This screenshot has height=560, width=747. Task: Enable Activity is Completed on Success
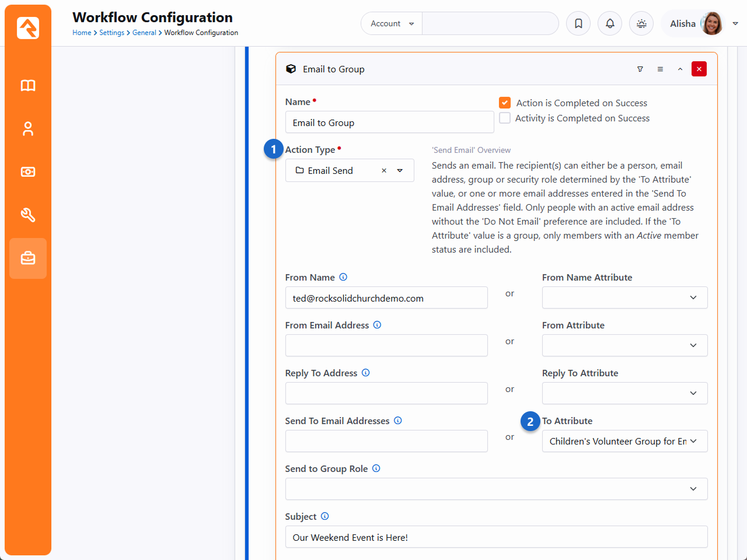pyautogui.click(x=505, y=118)
